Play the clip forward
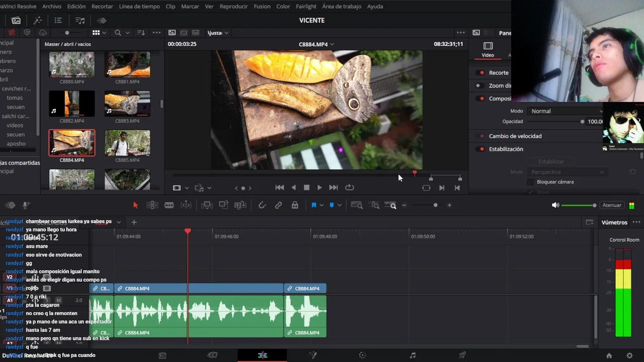The width and height of the screenshot is (644, 362). [319, 188]
